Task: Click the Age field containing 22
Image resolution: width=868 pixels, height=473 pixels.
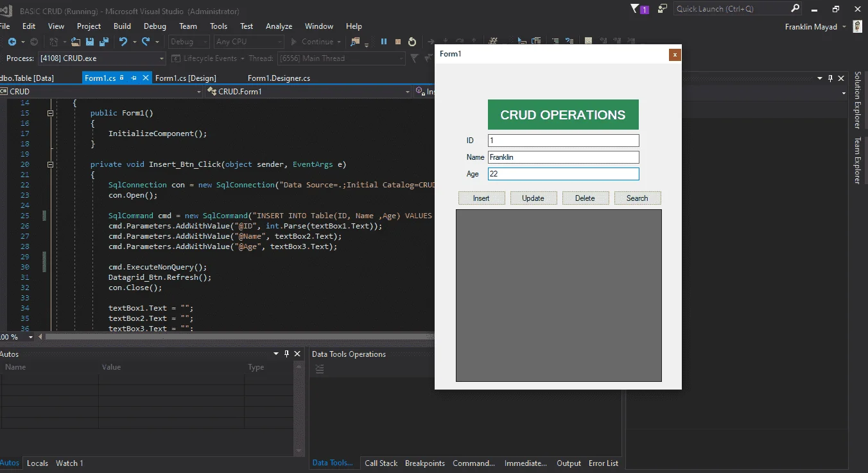Action: [564, 174]
